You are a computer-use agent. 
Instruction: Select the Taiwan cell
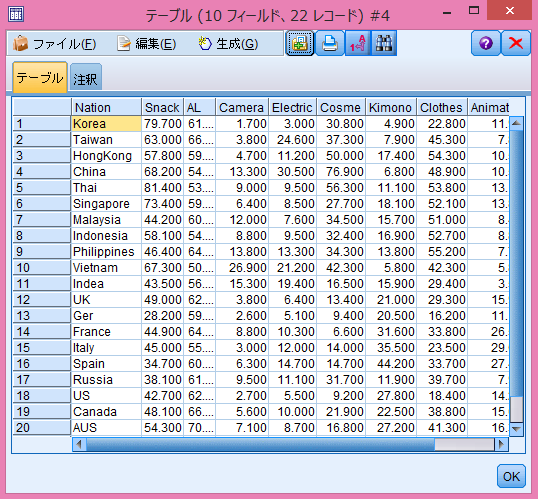106,140
